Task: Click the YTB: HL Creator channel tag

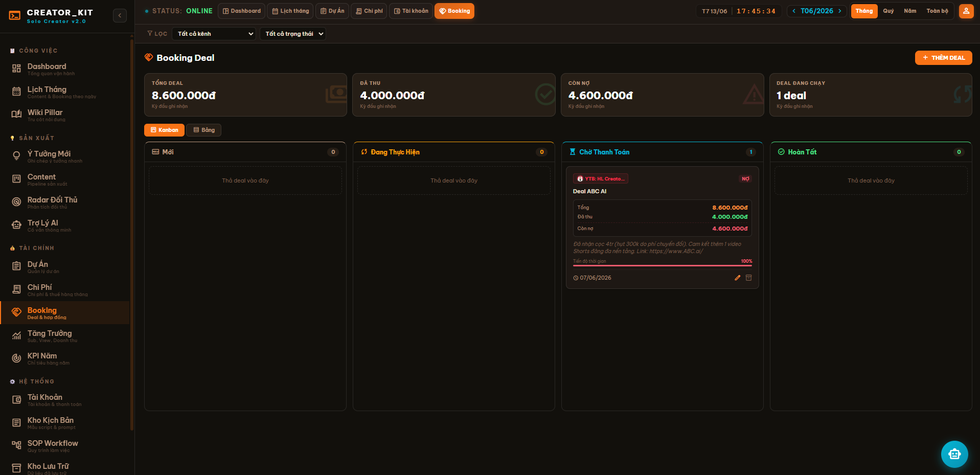Action: [x=601, y=178]
